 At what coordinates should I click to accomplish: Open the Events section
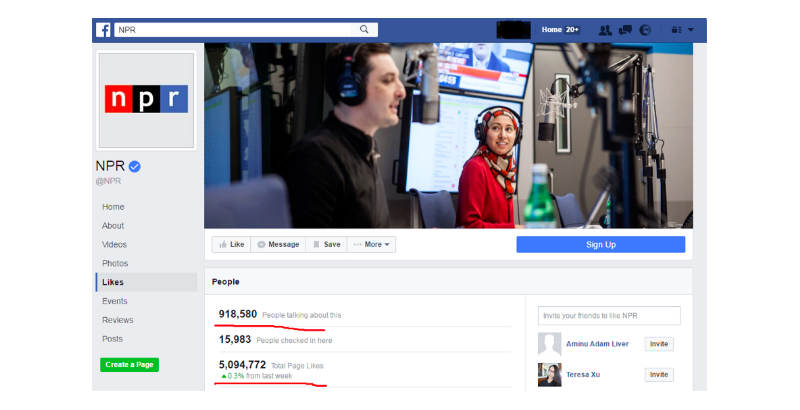115,301
